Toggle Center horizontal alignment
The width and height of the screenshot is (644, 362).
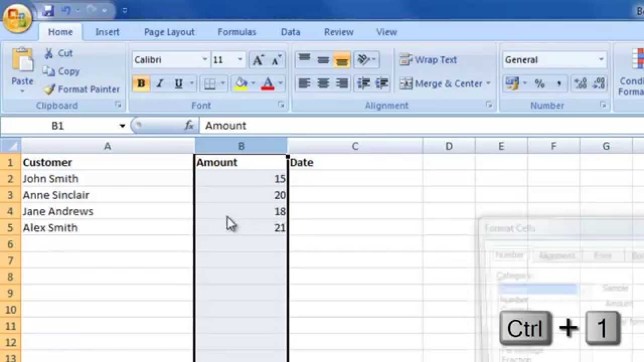pos(323,83)
